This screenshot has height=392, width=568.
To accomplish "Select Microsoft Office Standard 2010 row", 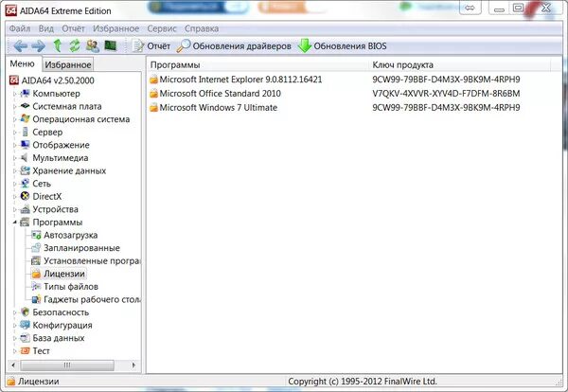I will pyautogui.click(x=220, y=94).
